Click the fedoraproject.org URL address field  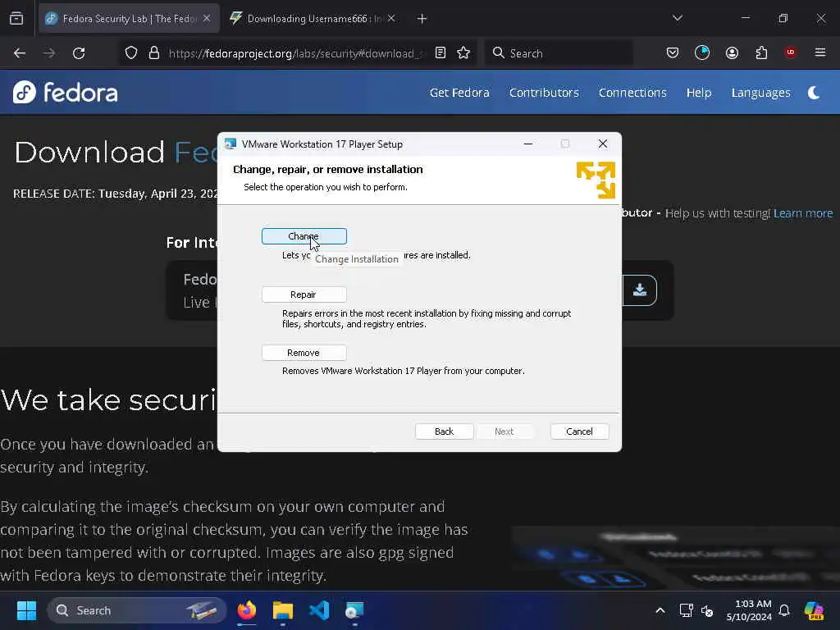(295, 53)
